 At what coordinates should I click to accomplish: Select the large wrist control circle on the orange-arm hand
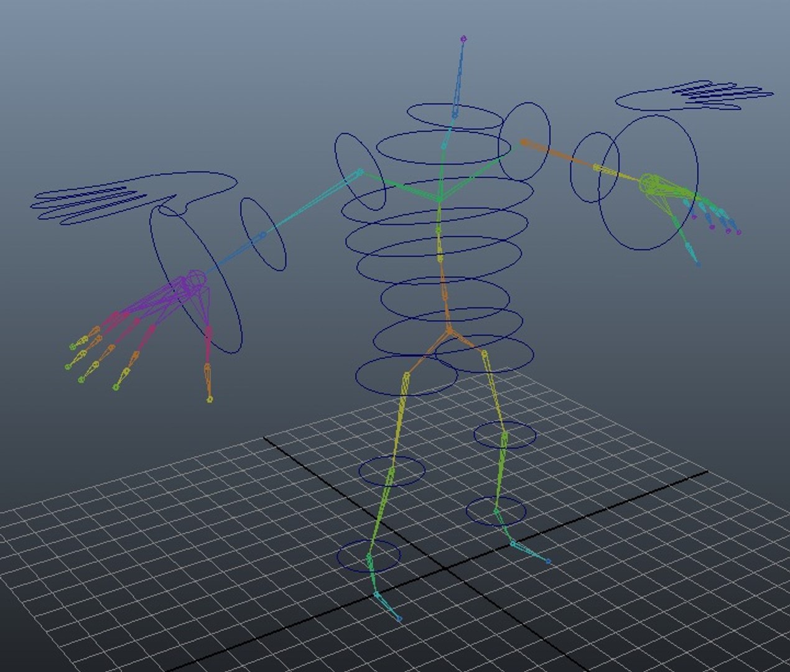click(648, 182)
